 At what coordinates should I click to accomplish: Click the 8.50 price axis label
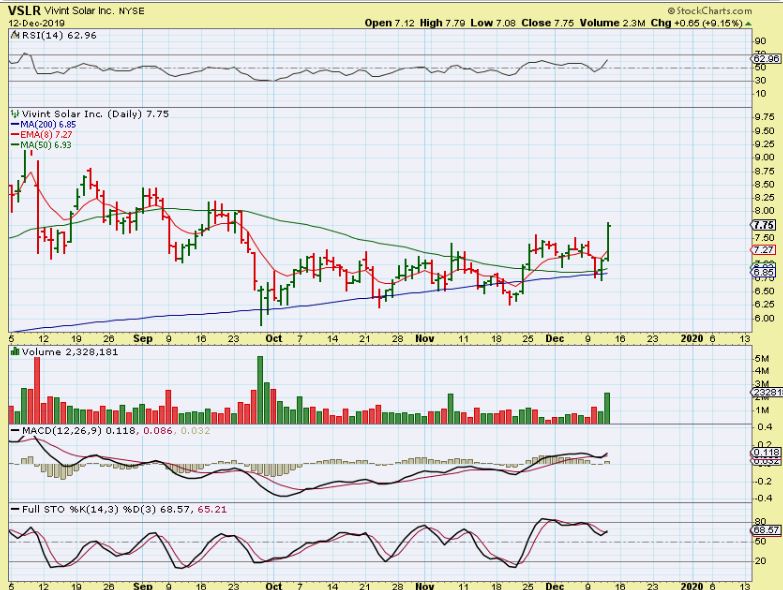coord(765,184)
